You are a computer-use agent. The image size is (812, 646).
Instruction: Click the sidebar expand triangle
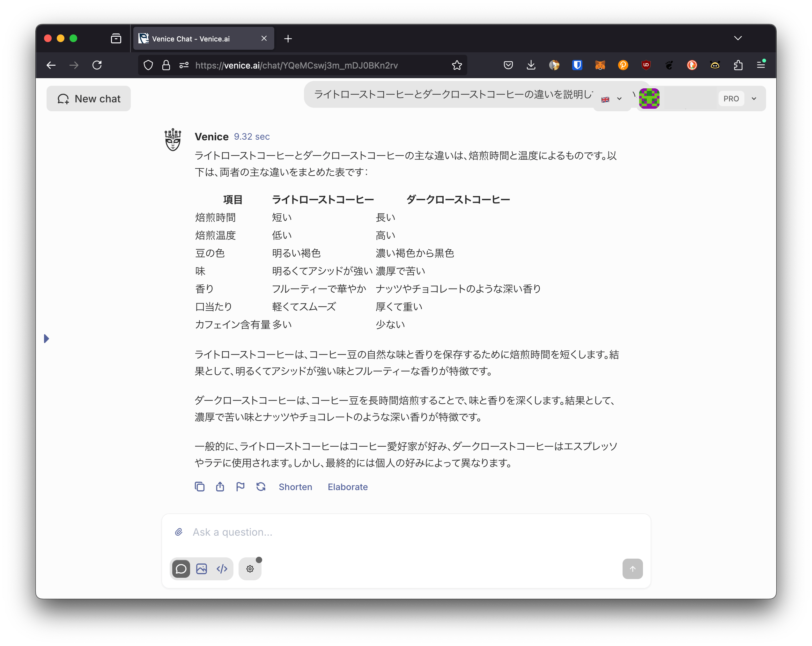pos(47,339)
